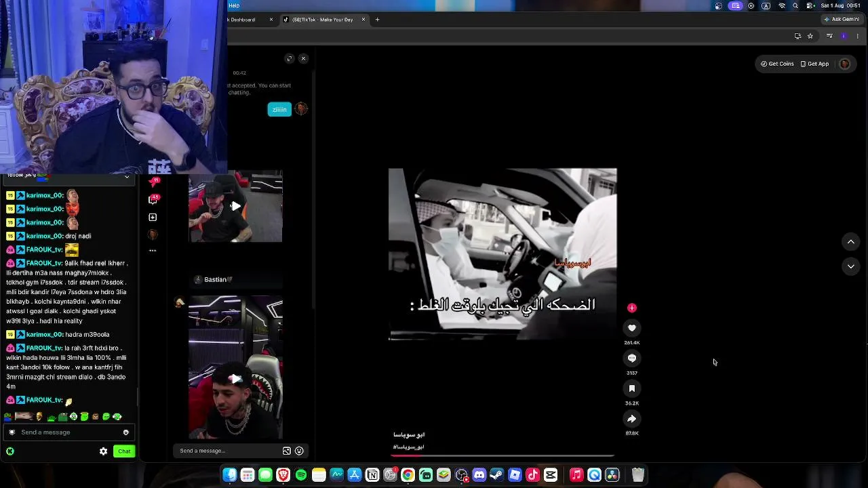
Task: Open Help menu in menu bar
Action: 234,5
